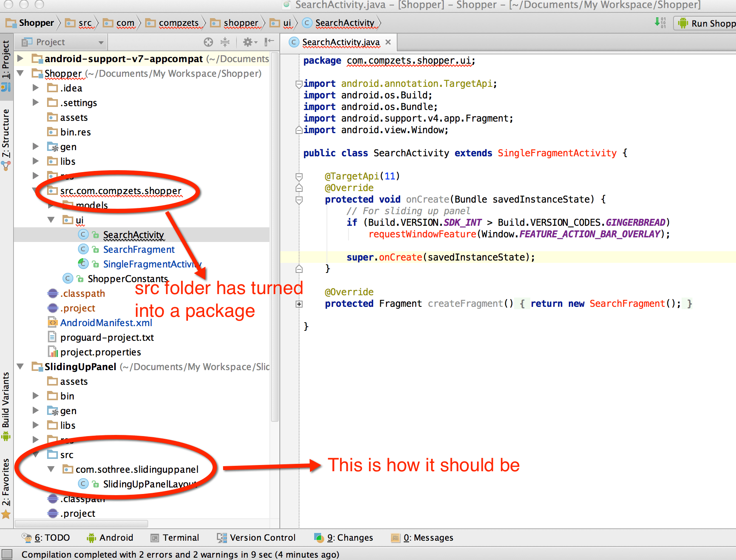
Task: Toggle fold at the @TargetApi annotation
Action: (299, 176)
